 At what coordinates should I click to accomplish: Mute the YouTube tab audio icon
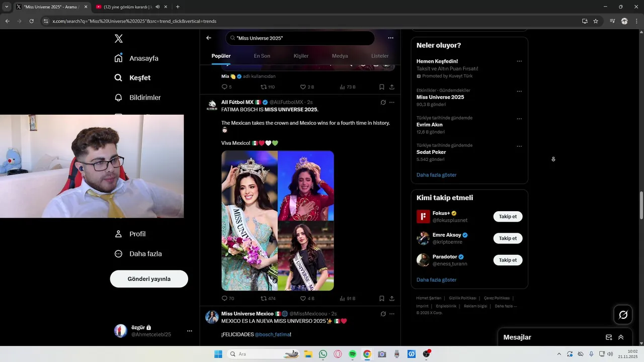point(157,7)
